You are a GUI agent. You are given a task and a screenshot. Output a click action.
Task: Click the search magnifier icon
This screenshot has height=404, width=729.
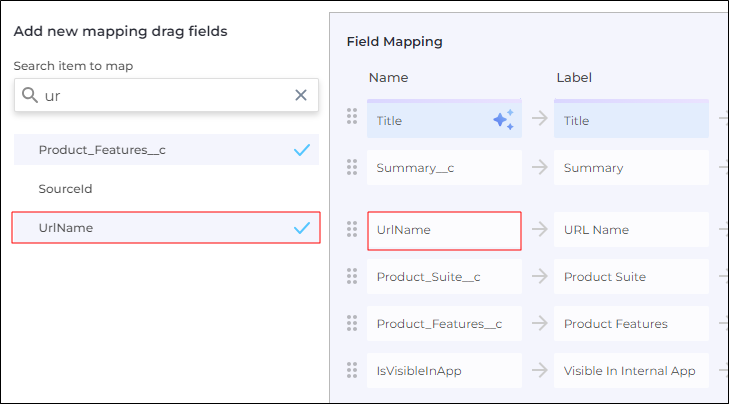pos(30,95)
